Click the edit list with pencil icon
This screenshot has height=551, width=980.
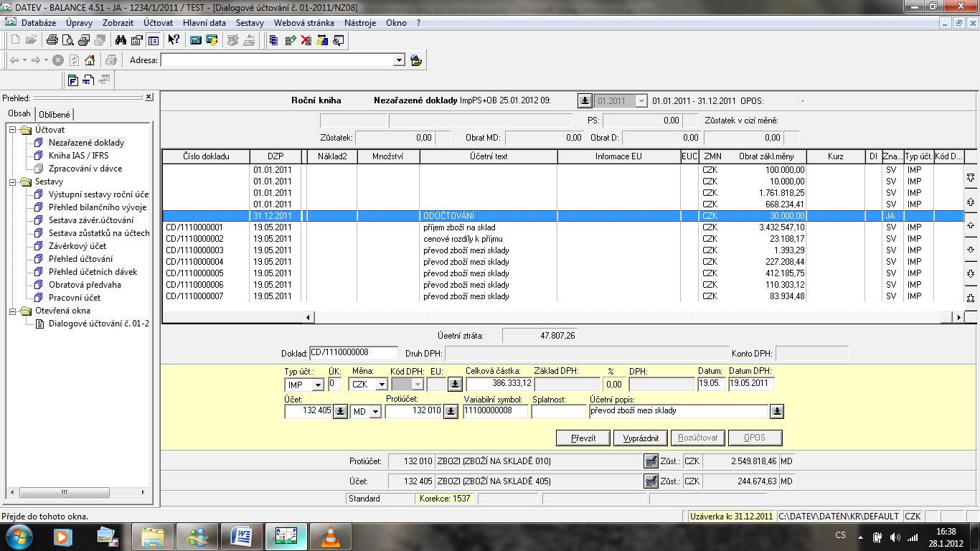[x=290, y=40]
